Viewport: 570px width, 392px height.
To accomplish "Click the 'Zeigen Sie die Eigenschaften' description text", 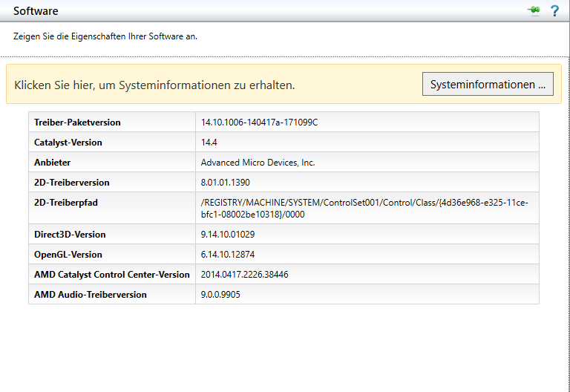I will 105,36.
